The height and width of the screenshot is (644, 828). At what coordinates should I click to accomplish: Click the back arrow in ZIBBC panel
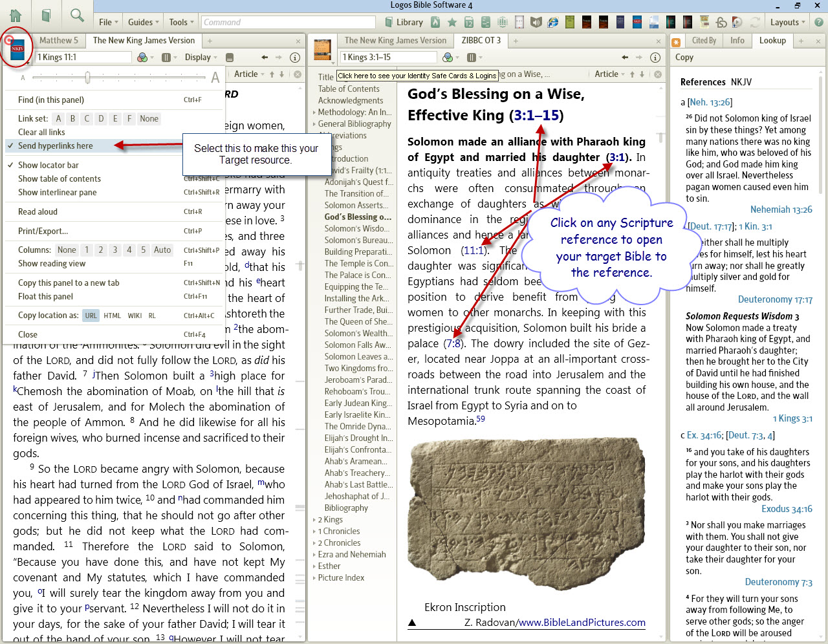click(x=624, y=58)
